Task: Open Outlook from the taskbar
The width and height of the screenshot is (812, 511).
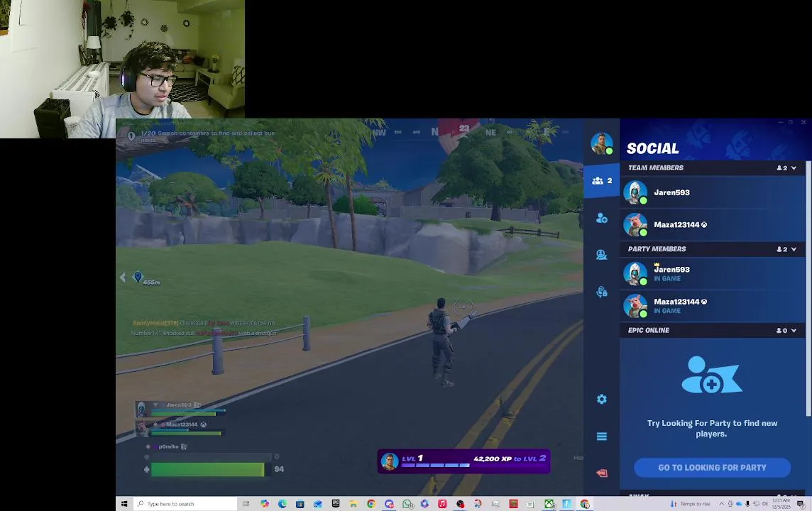Action: click(x=318, y=504)
